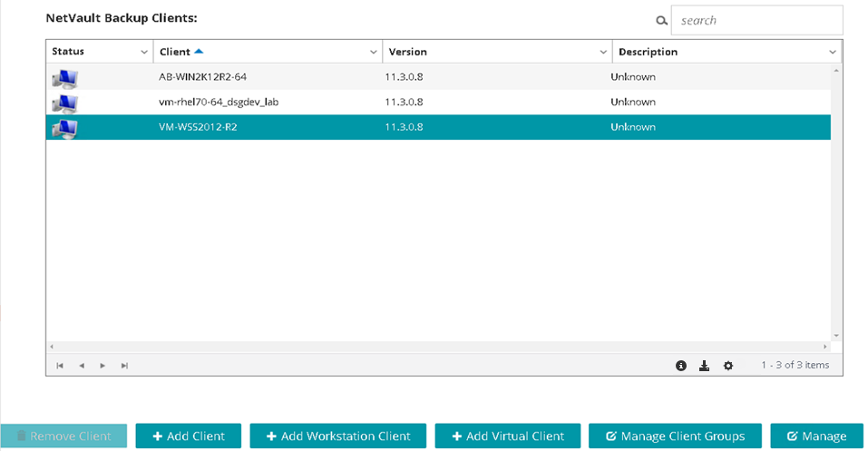868x451 pixels.
Task: Click the horizontal scrollbar left arrow
Action: [x=52, y=347]
